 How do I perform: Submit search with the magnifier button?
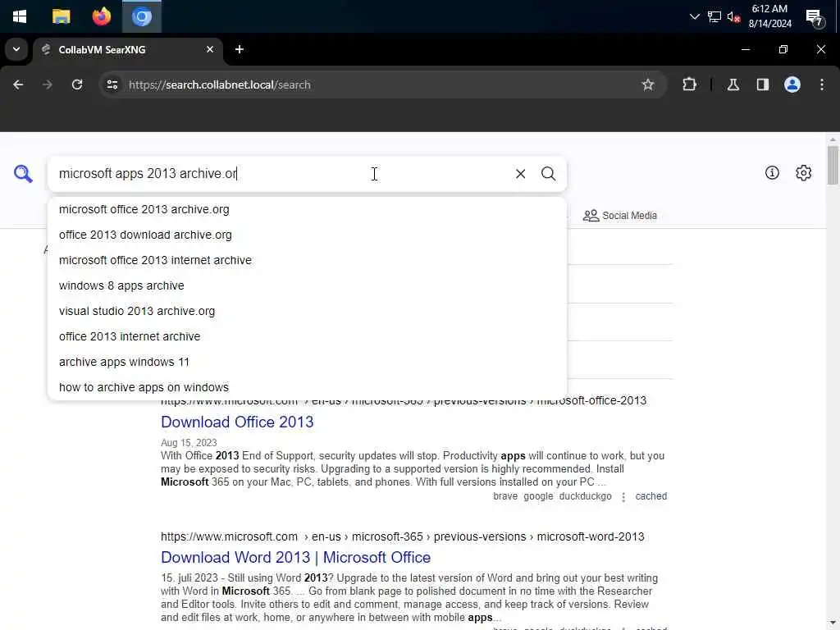548,174
